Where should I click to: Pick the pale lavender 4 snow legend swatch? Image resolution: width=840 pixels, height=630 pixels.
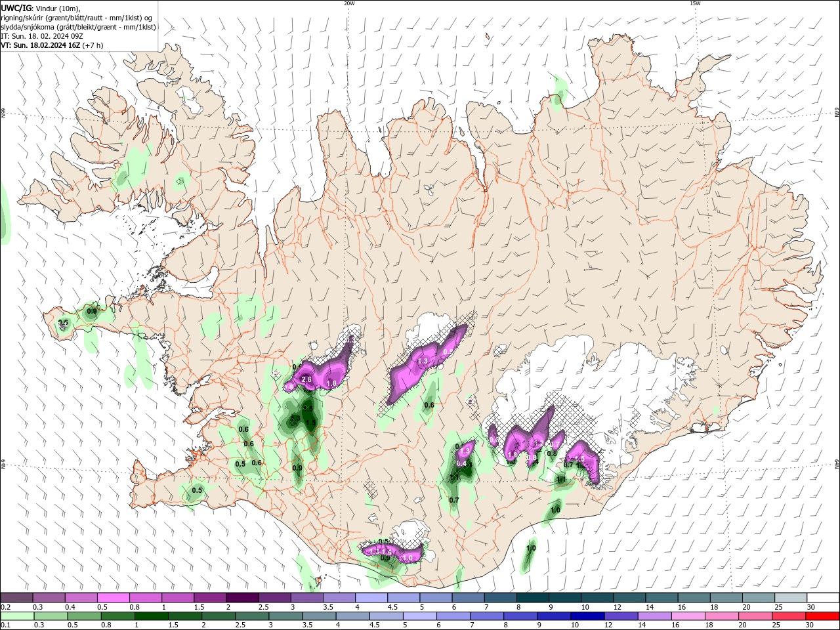[x=370, y=598]
